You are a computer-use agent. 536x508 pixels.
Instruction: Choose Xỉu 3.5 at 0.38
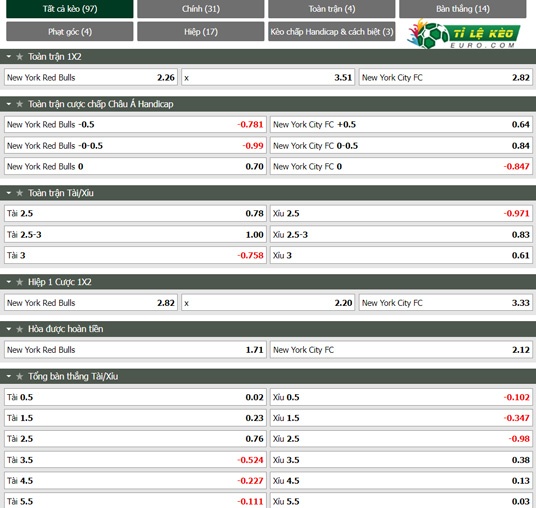click(x=401, y=460)
